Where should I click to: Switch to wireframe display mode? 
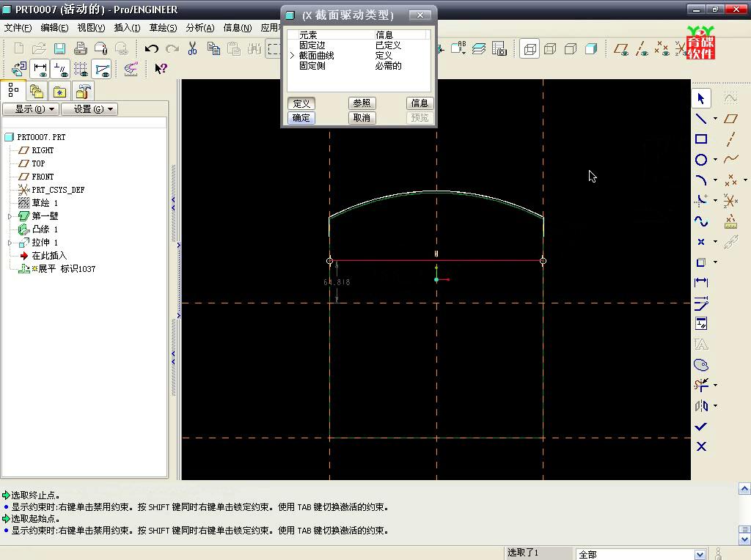pyautogui.click(x=530, y=48)
